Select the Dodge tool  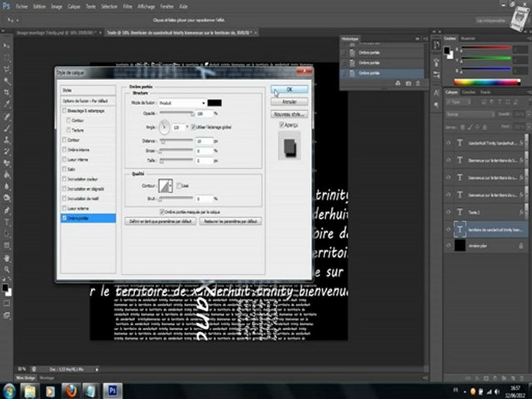click(x=7, y=198)
